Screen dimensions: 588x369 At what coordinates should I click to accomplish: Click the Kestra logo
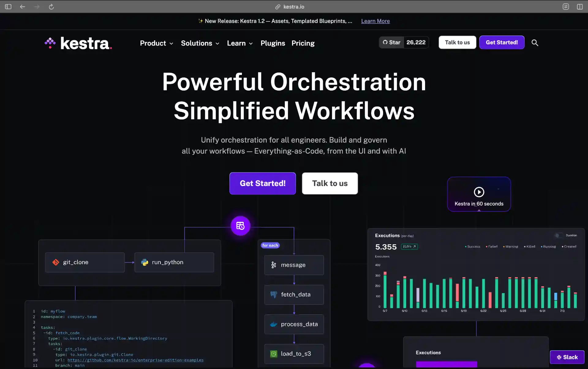pyautogui.click(x=78, y=43)
